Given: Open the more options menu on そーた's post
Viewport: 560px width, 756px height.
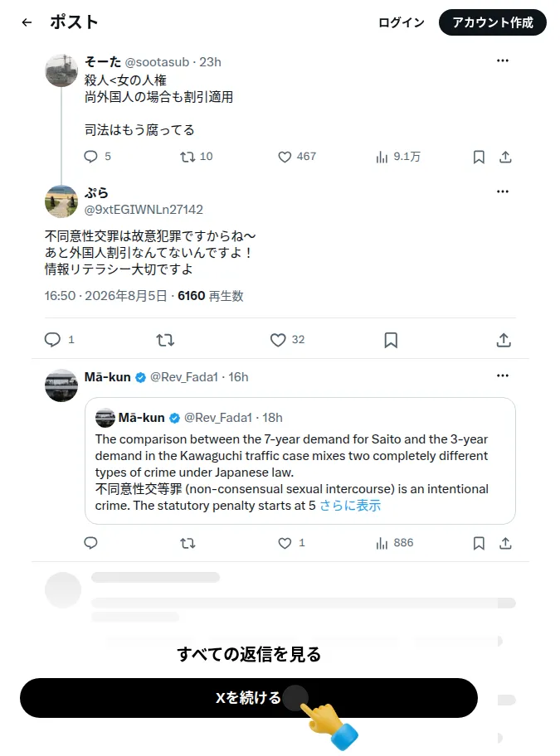Looking at the screenshot, I should (x=503, y=61).
